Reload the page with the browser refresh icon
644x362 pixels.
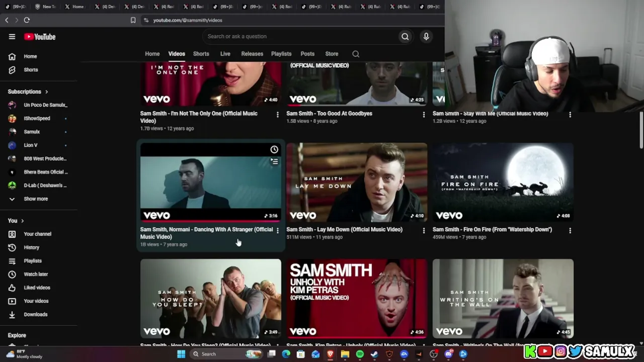click(27, 20)
